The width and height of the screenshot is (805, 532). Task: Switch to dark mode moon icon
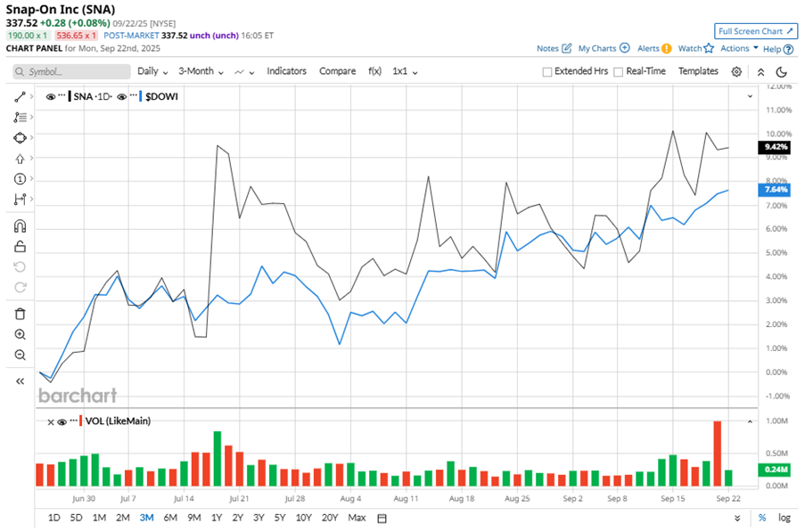point(782,72)
